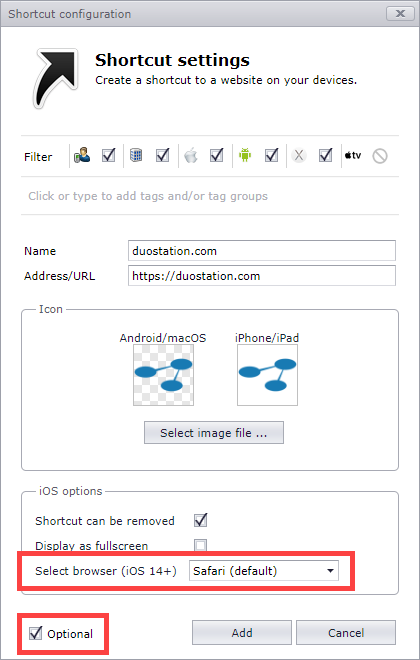Click the user-owned device filter icon

(82, 155)
